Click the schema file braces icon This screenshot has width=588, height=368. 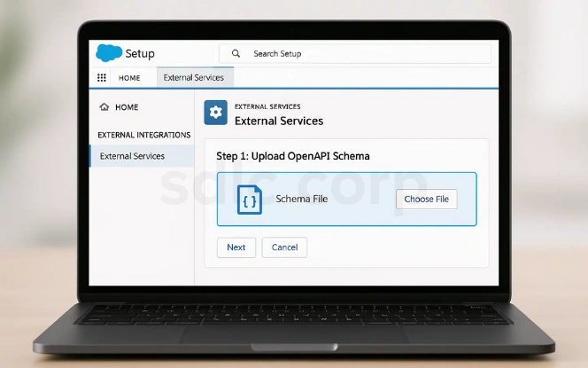click(250, 200)
